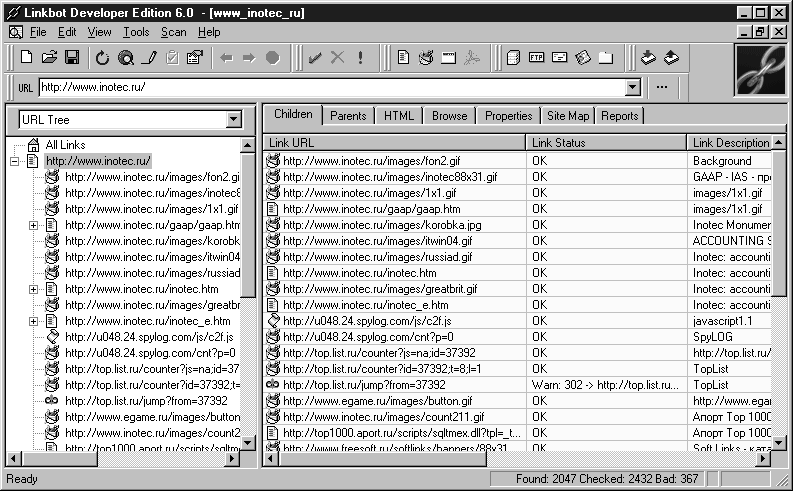The image size is (793, 491).
Task: Click the Save floppy disk icon
Action: pyautogui.click(x=72, y=57)
